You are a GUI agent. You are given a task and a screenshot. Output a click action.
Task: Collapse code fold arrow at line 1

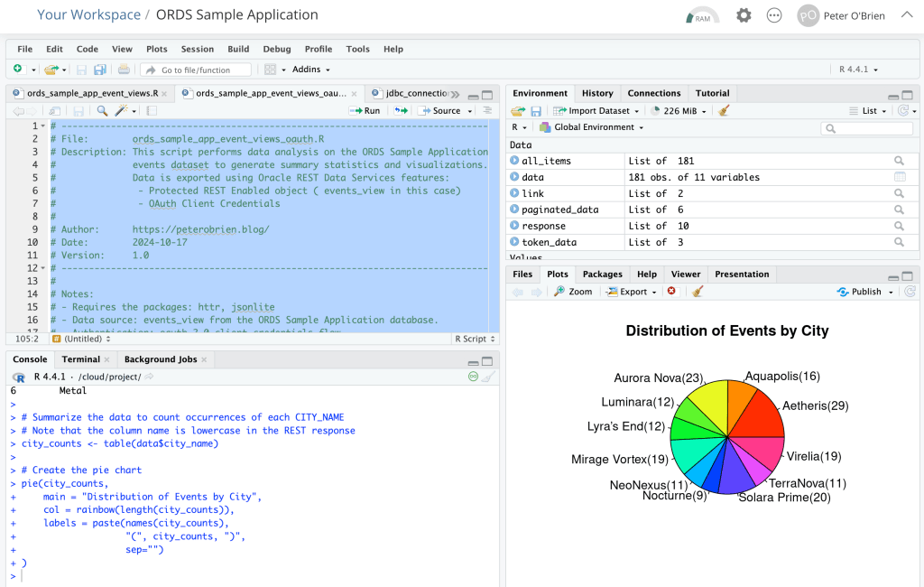pos(42,126)
